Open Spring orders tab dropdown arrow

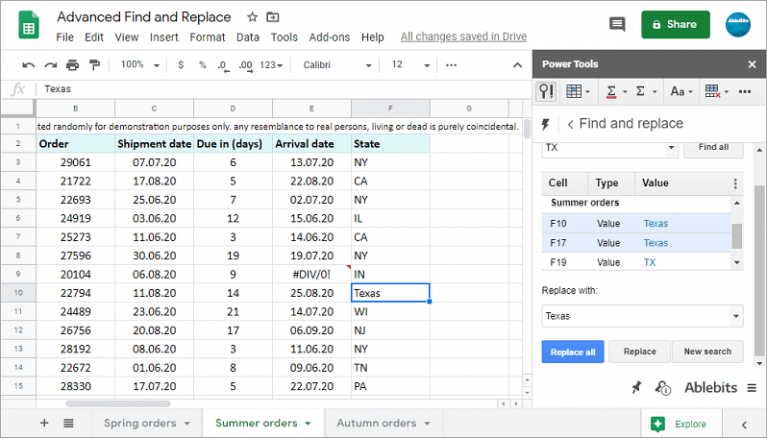point(187,423)
